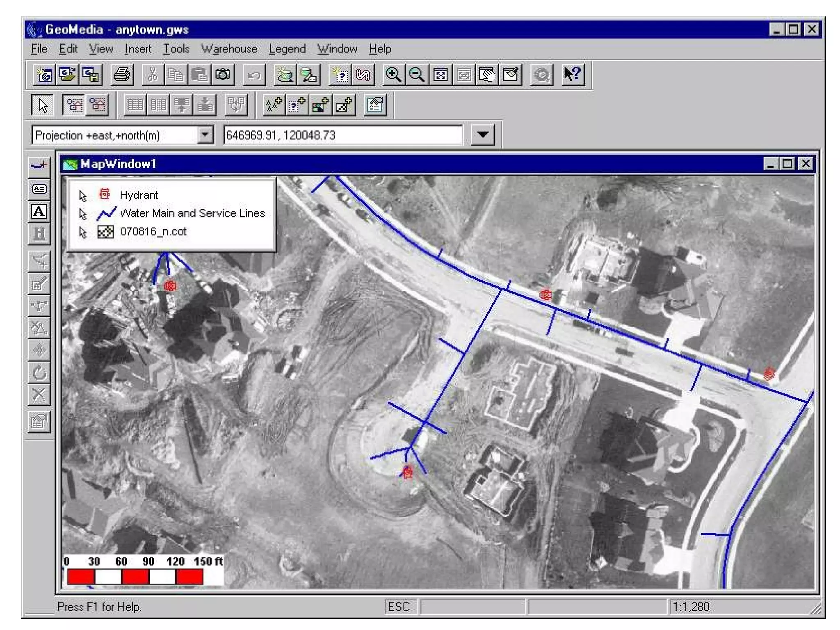Click the Hydrant legend entry
Screen dimensions: 840x630
click(x=139, y=195)
